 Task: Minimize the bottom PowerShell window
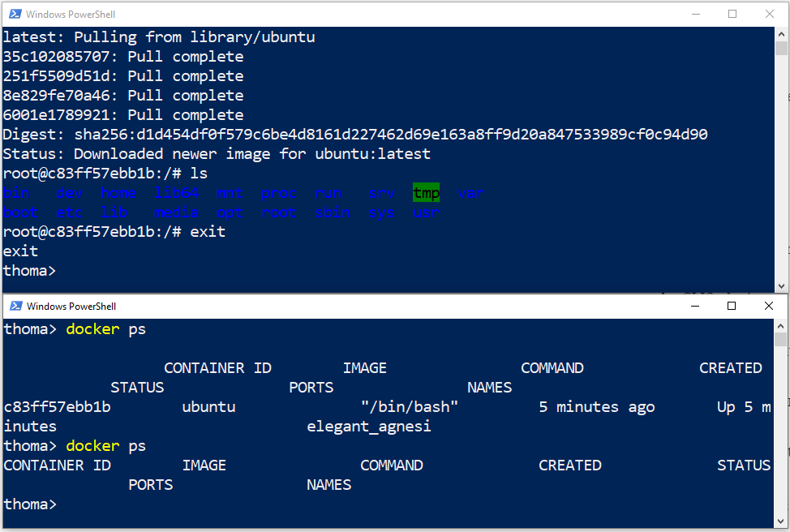694,306
